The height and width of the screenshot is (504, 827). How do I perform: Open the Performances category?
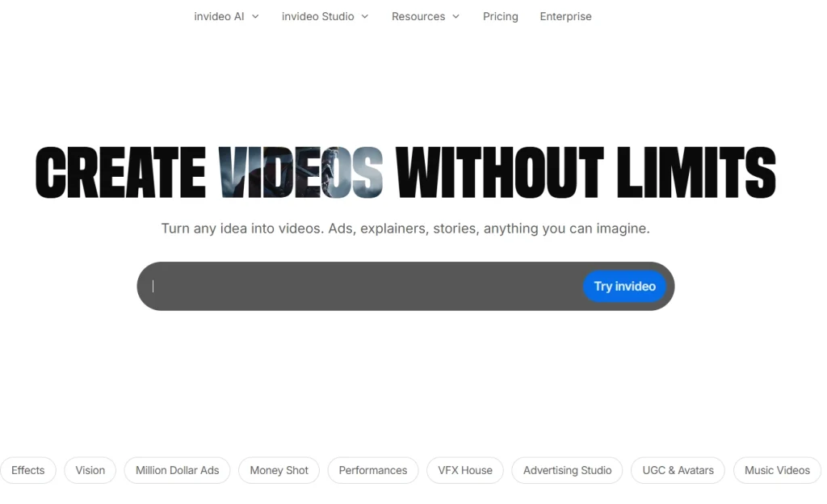point(372,470)
